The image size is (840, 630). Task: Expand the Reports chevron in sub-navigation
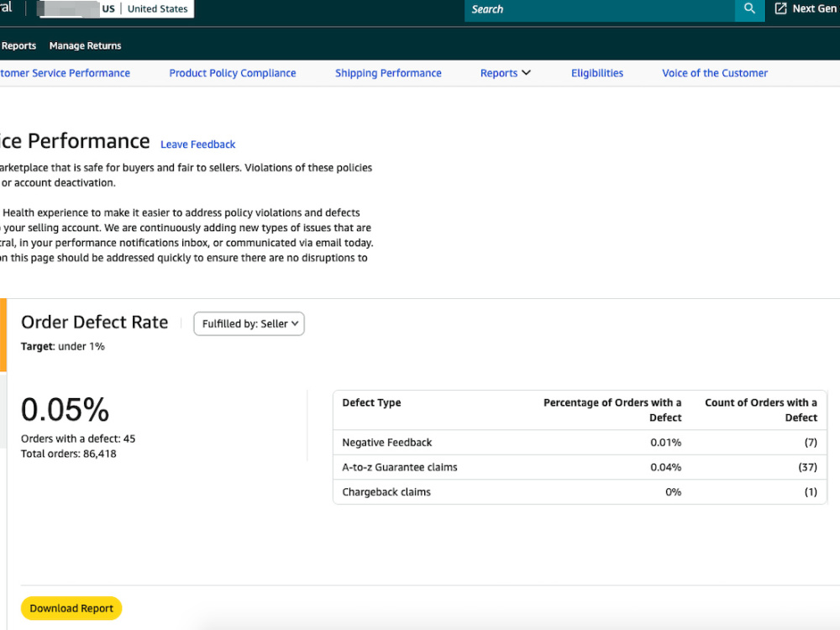pyautogui.click(x=526, y=73)
